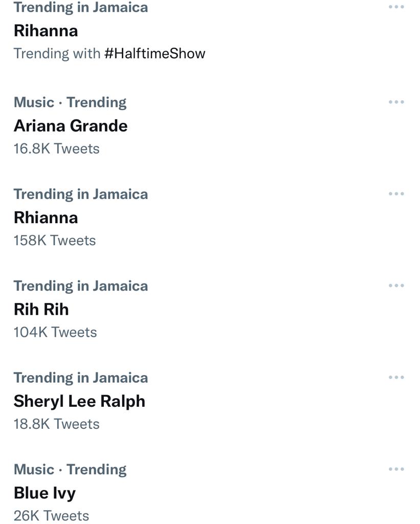Show options for Sheryl Lee Ralph trend
420x524 pixels.
coord(396,378)
